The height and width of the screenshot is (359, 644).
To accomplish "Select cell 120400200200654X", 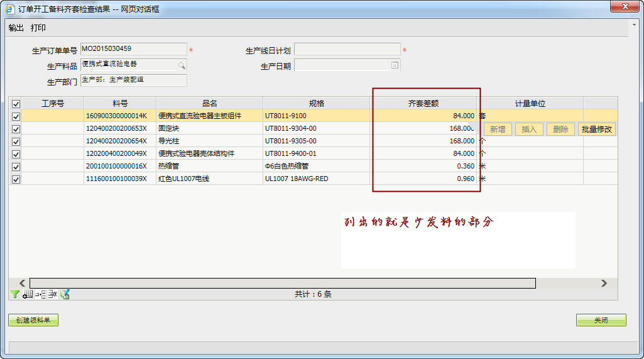I will click(120, 141).
